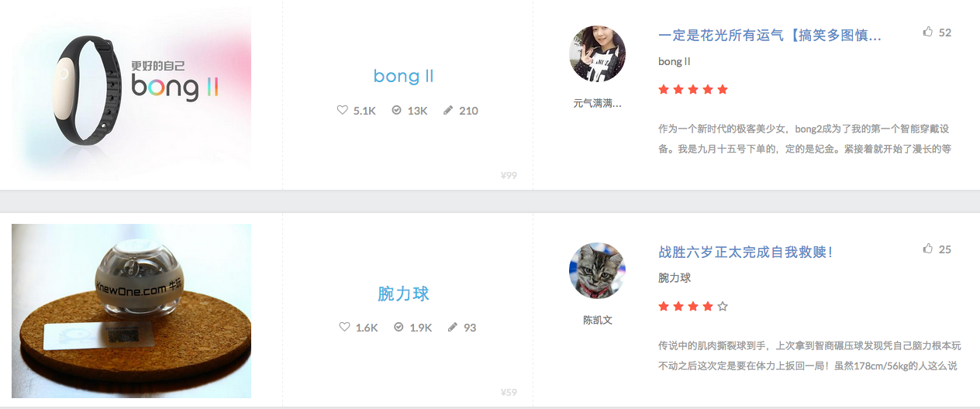
Task: Open the kitten avatar of 陈凯文
Action: [598, 270]
